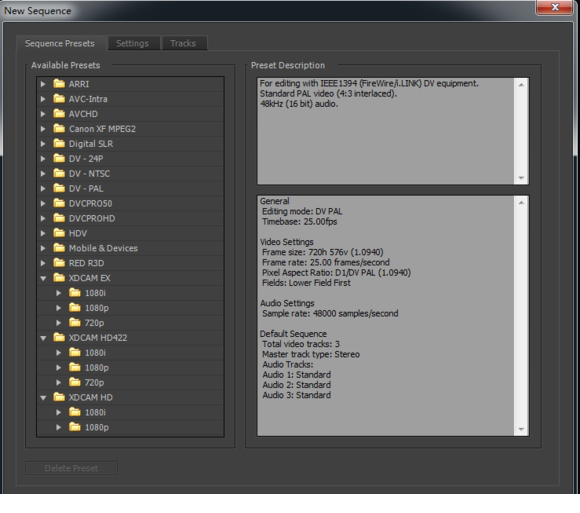Click the RED R3D folder icon
This screenshot has width=580, height=513.
tap(59, 263)
